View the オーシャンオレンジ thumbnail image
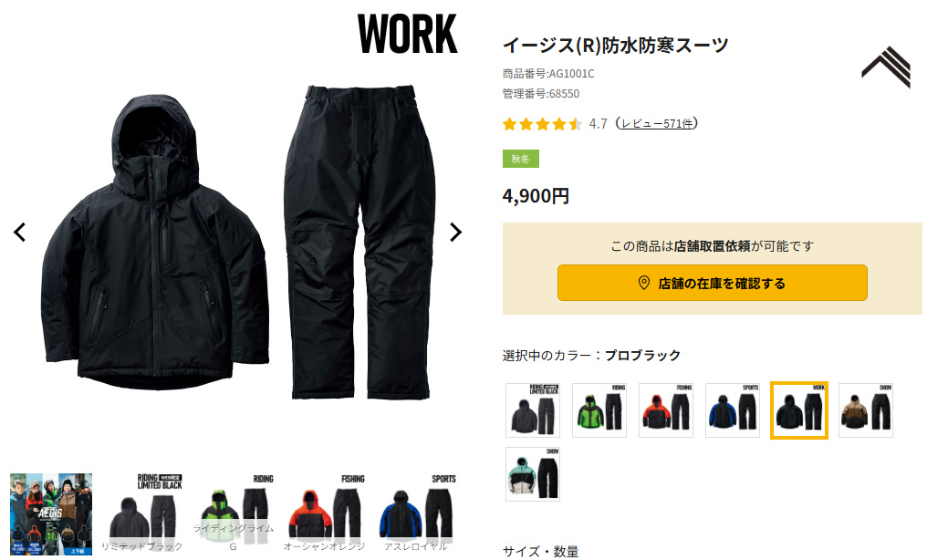This screenshot has width=927, height=560. [324, 513]
